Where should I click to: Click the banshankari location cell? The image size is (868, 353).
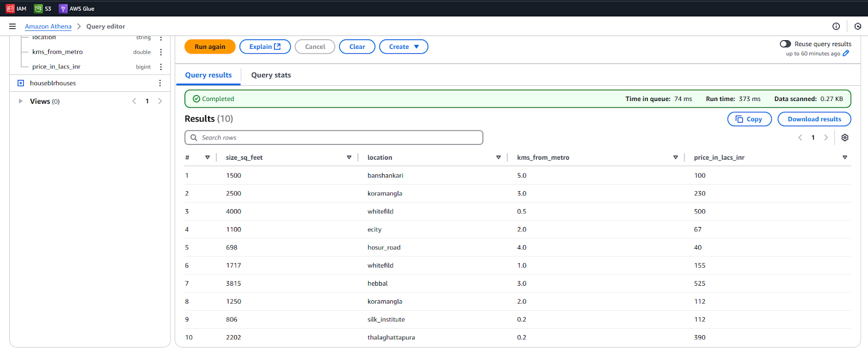pos(385,175)
